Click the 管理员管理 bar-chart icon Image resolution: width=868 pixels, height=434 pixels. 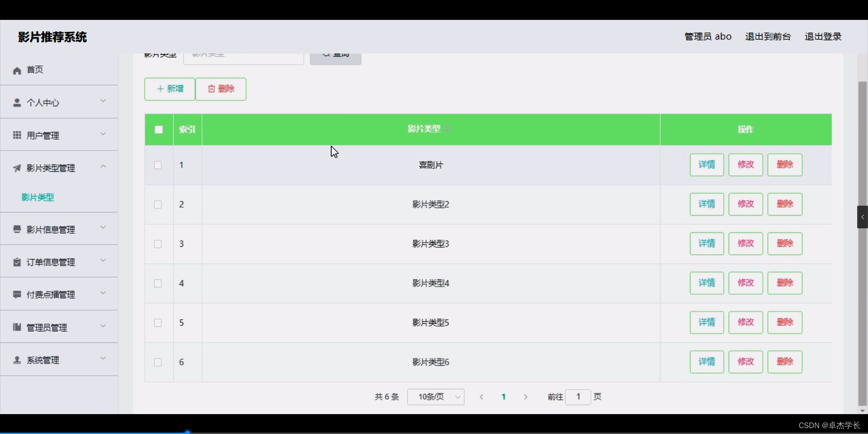tap(17, 327)
